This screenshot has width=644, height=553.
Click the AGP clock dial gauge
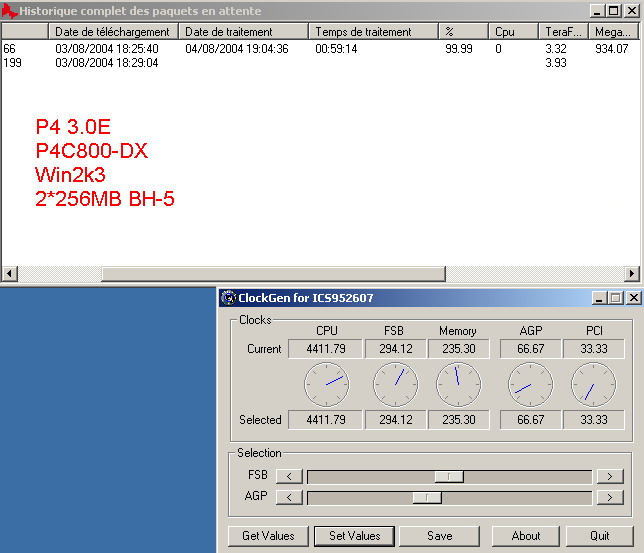pos(531,385)
